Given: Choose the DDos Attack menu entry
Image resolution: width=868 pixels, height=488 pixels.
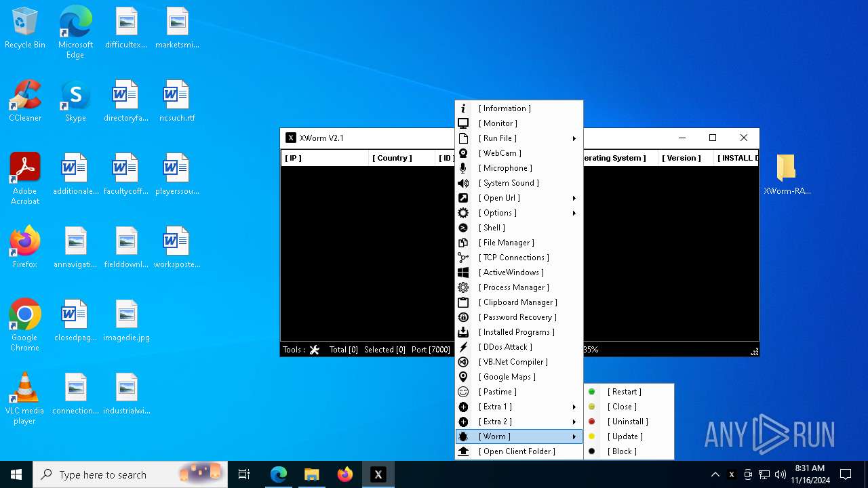Looking at the screenshot, I should (519, 347).
